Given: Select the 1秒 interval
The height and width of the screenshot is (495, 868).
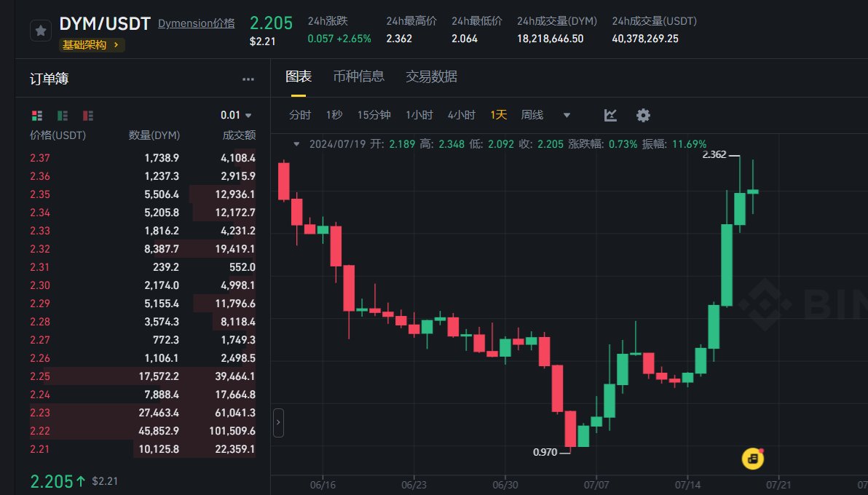Looking at the screenshot, I should click(x=334, y=114).
